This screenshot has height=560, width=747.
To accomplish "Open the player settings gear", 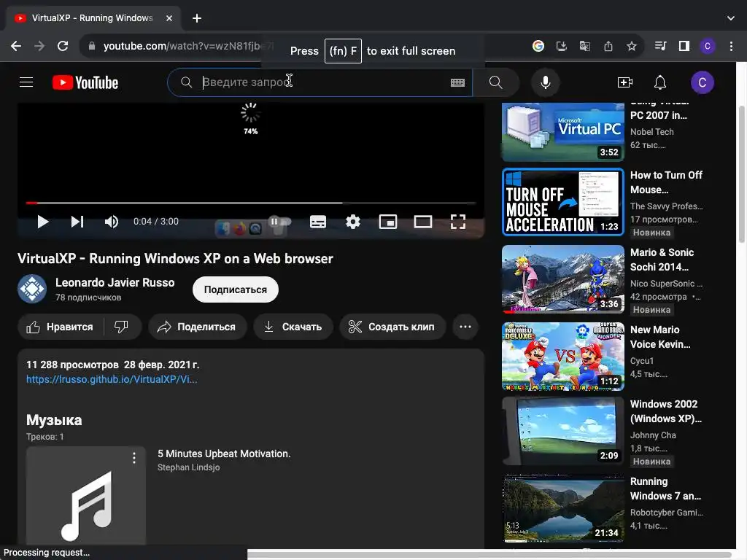I will tap(353, 222).
